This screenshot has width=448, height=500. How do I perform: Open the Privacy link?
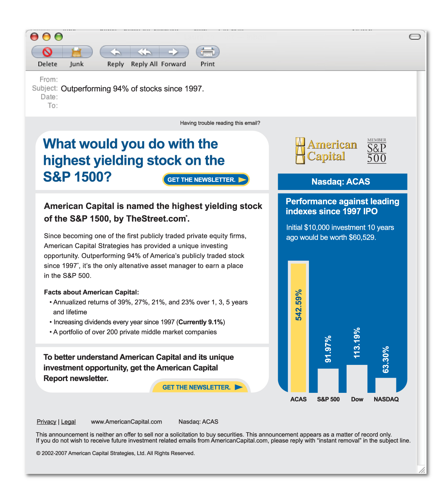click(x=47, y=422)
